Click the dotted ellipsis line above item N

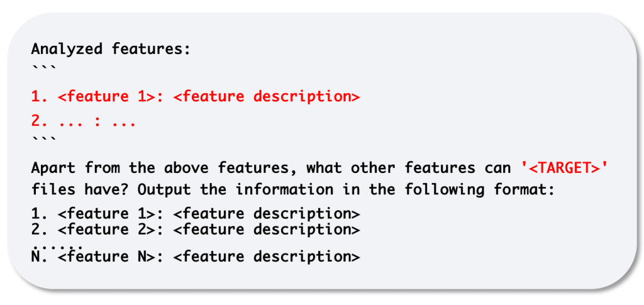[58, 243]
